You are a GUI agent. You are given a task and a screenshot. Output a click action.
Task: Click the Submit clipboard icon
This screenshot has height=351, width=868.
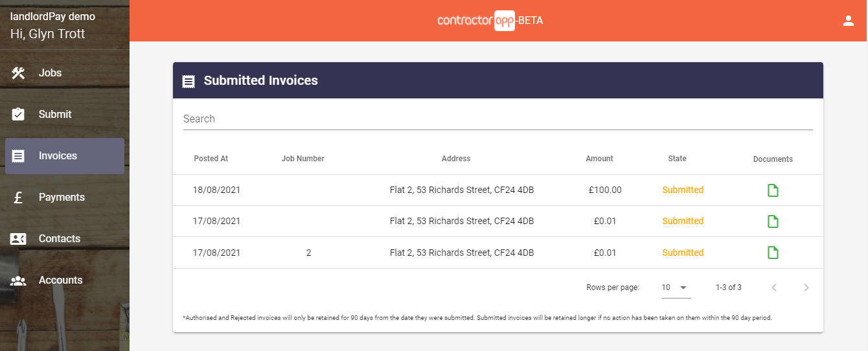pos(18,115)
